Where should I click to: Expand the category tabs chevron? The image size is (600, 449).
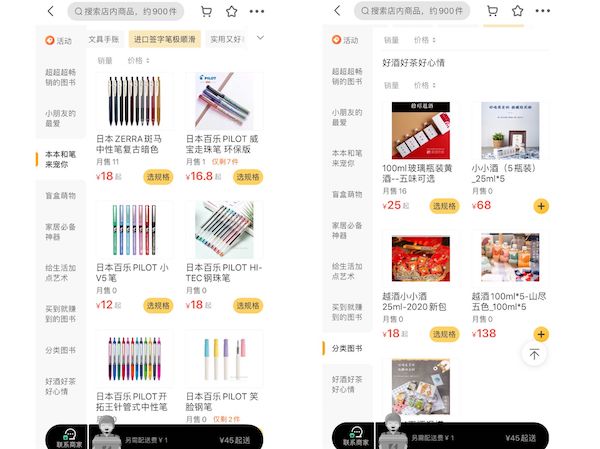point(260,38)
